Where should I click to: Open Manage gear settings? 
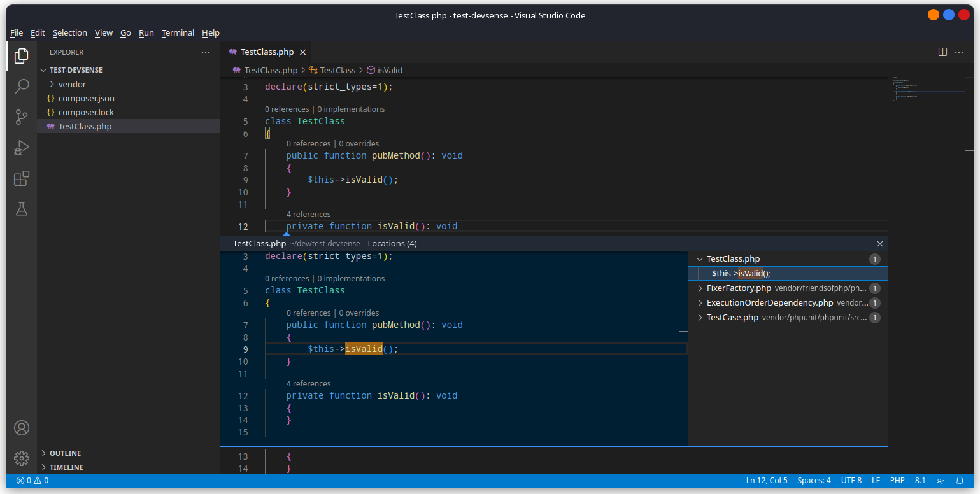[x=22, y=458]
